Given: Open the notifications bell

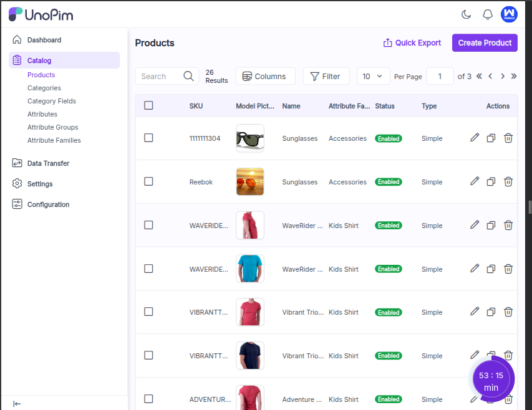Looking at the screenshot, I should click(488, 14).
